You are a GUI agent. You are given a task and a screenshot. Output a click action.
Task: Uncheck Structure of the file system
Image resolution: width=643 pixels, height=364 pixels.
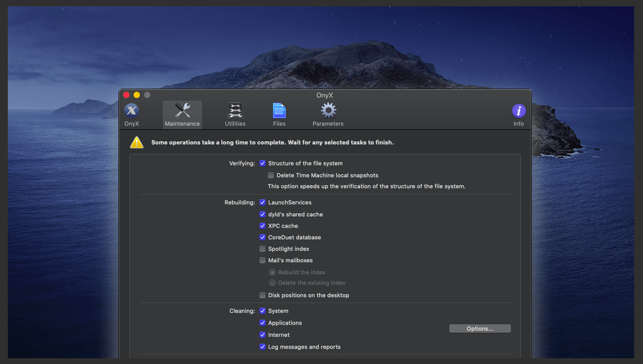click(263, 163)
